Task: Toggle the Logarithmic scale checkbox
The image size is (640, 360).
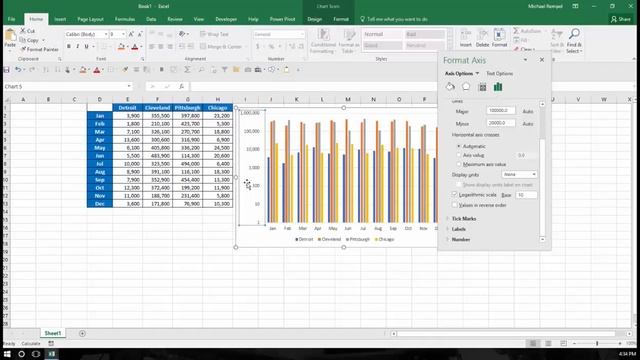Action: [455, 195]
